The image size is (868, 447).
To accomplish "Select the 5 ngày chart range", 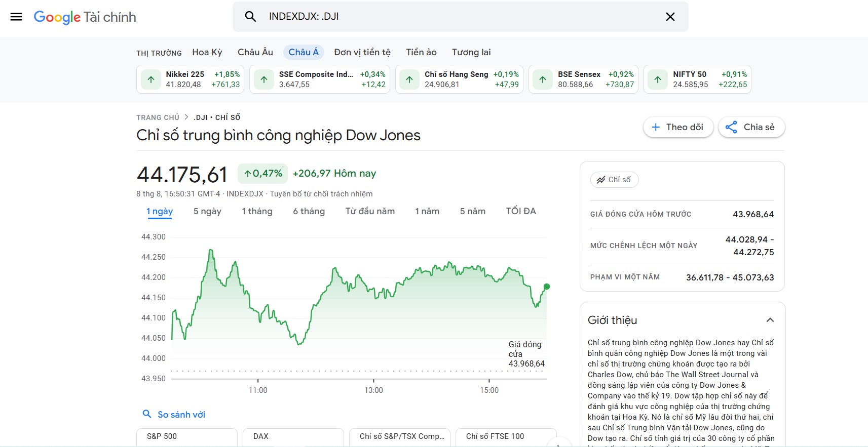I will pos(207,211).
